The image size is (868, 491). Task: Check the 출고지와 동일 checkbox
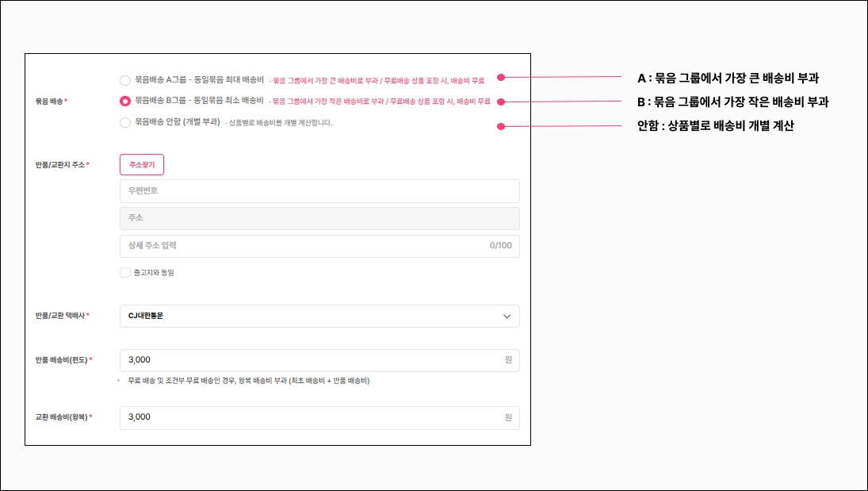[125, 272]
